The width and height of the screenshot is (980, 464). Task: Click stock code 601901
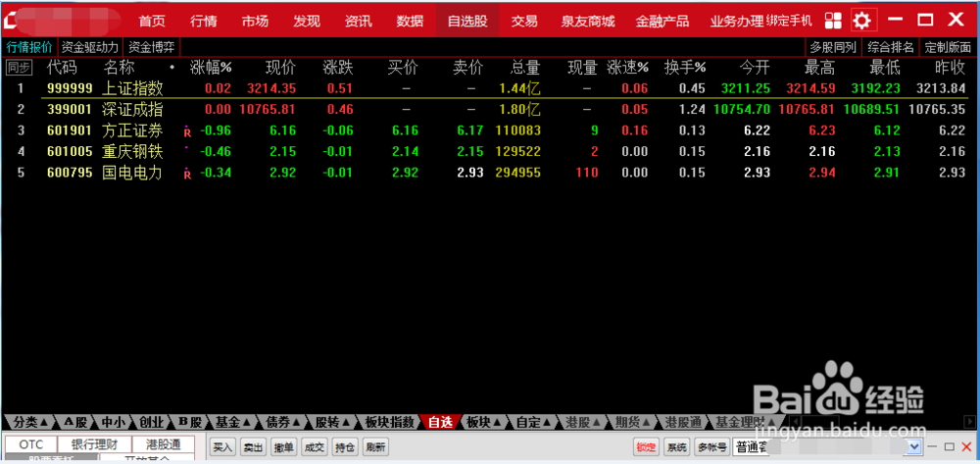tap(70, 131)
